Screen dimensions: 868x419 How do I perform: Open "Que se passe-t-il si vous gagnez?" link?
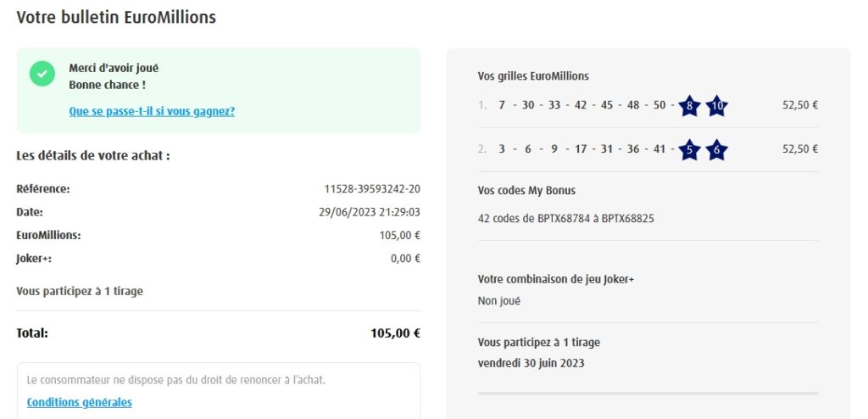coord(152,111)
